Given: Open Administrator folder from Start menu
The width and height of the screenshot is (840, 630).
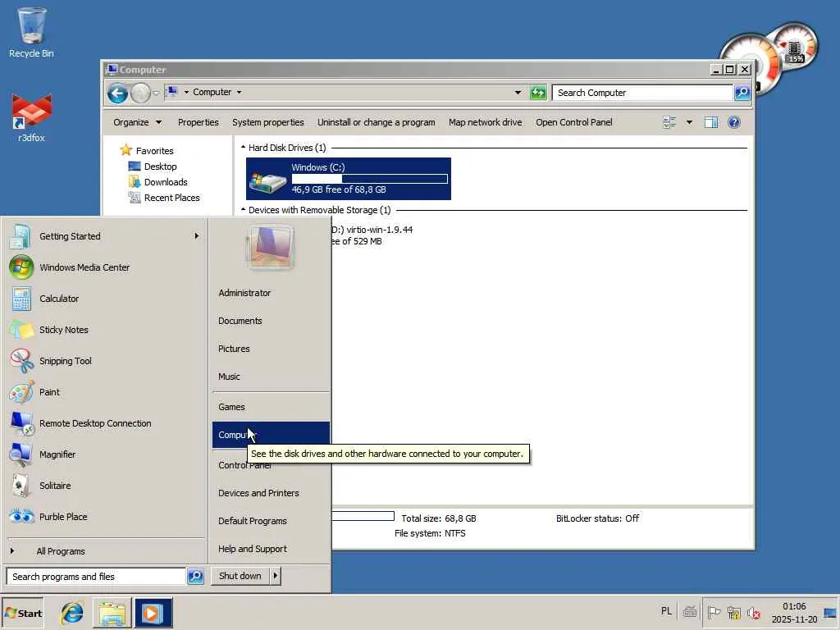Looking at the screenshot, I should (244, 293).
